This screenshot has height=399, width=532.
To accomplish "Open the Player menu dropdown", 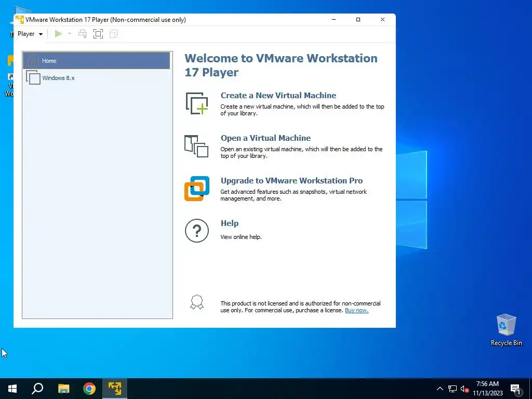I will point(30,34).
